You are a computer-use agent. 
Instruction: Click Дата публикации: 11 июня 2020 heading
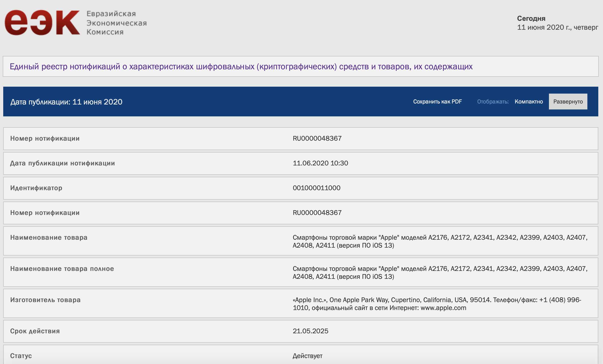[66, 102]
